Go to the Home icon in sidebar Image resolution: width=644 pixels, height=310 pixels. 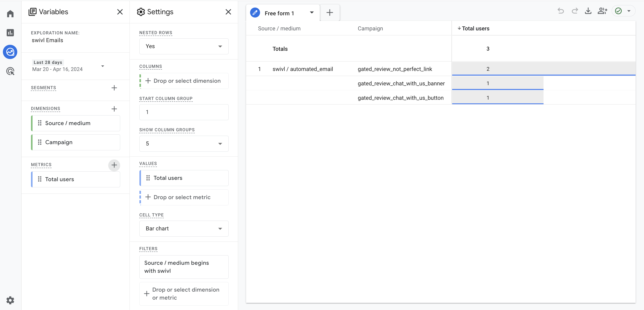click(10, 14)
